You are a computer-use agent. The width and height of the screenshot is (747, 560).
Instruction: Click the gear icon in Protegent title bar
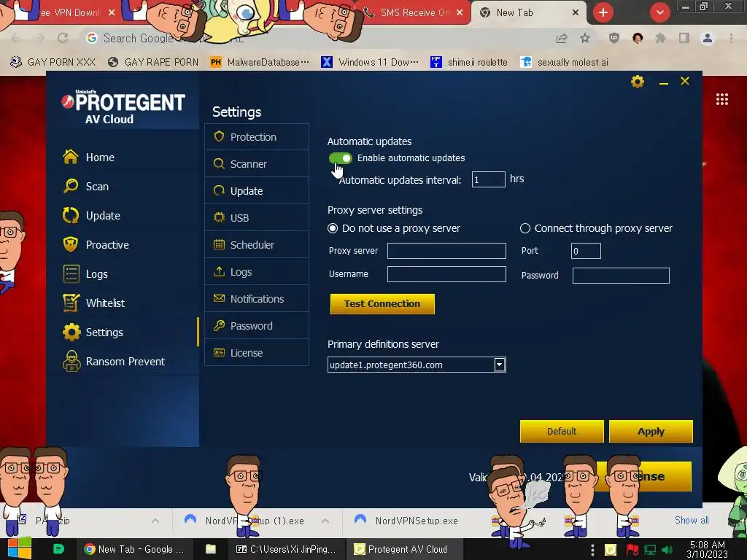point(638,82)
